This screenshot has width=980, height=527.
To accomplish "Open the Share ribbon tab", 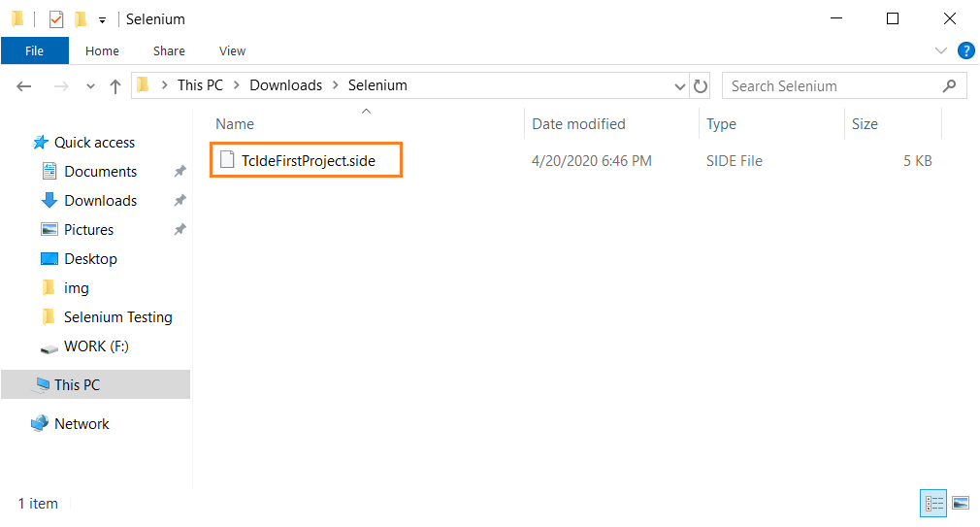I will click(169, 50).
